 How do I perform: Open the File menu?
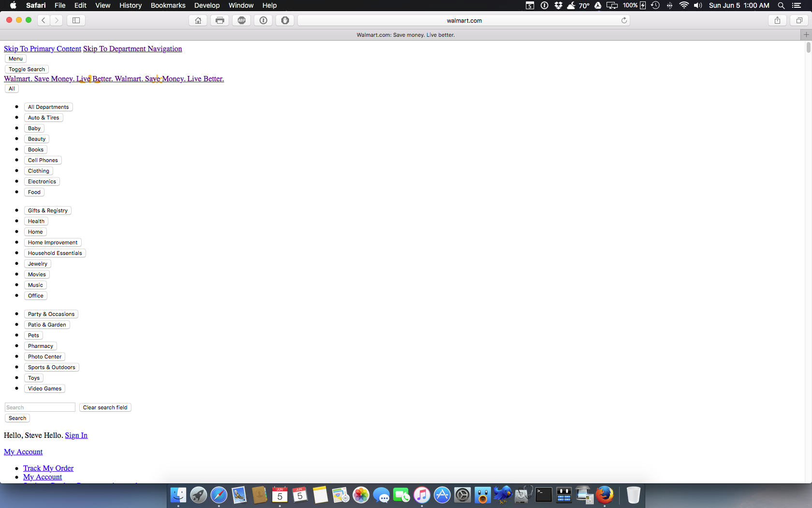(60, 5)
